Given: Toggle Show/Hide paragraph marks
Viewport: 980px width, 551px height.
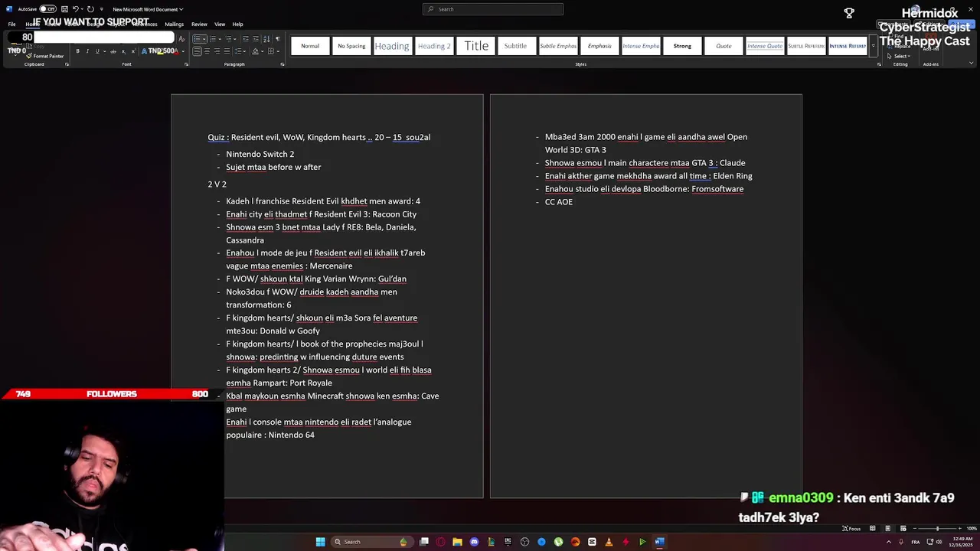Looking at the screenshot, I should click(x=278, y=39).
